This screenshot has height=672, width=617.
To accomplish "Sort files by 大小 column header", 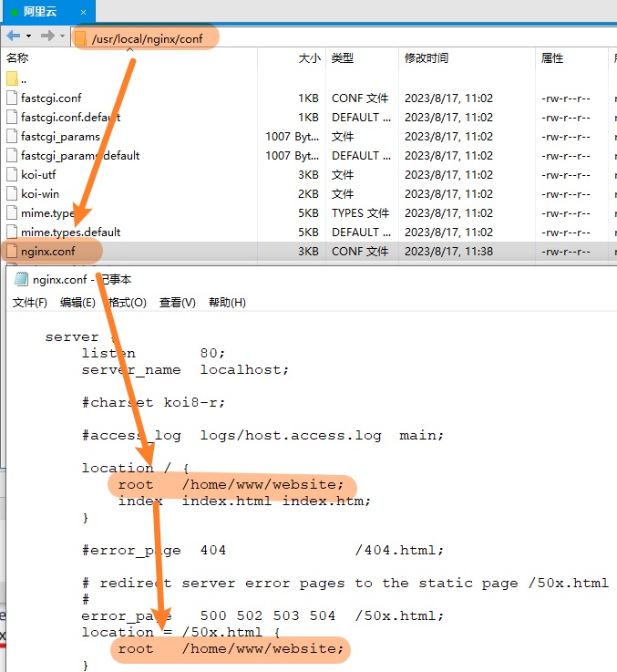I will pyautogui.click(x=309, y=58).
